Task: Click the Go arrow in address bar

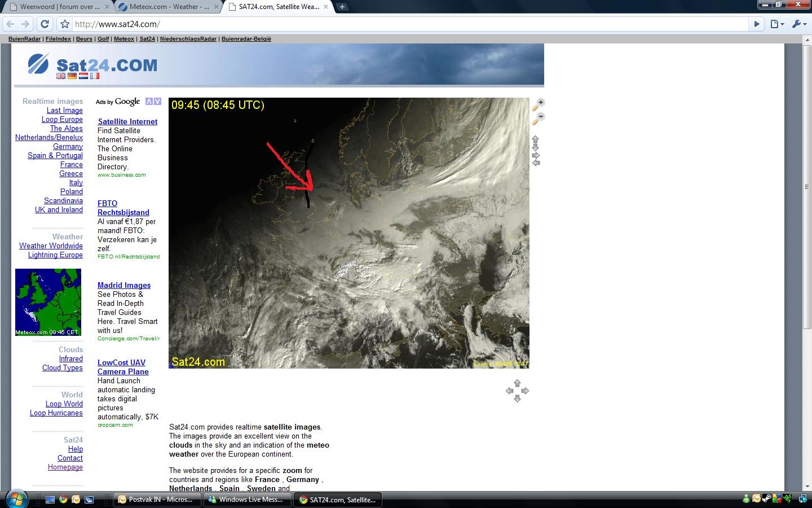Action: tap(757, 24)
